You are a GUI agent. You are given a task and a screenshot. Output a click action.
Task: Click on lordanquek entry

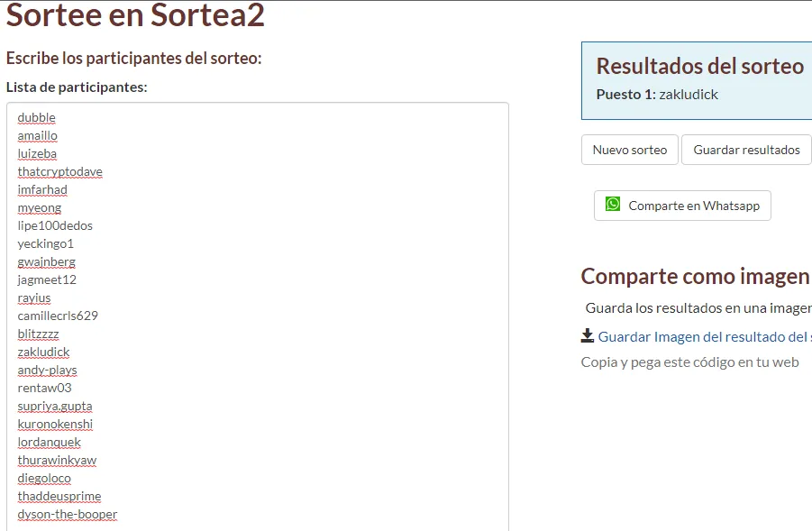point(50,443)
